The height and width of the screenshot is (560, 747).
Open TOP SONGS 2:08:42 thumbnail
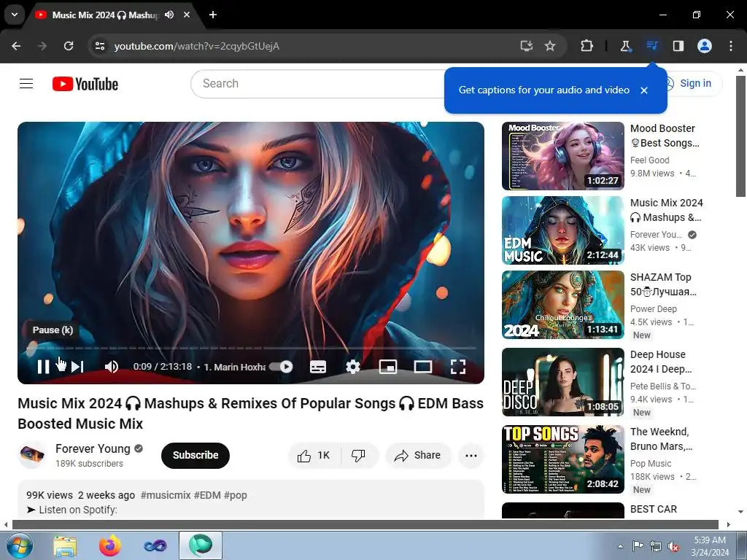562,459
